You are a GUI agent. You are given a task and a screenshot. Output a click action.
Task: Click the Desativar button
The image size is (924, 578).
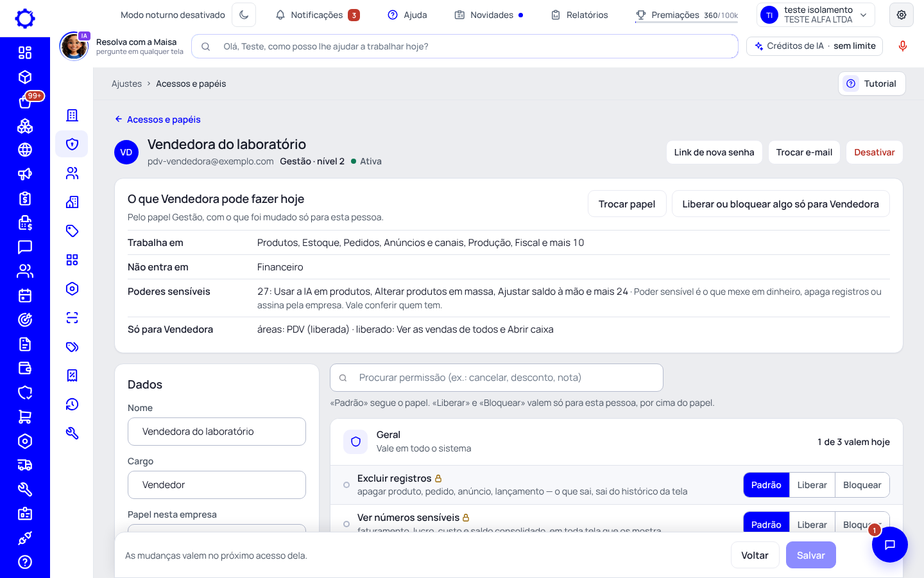point(874,152)
